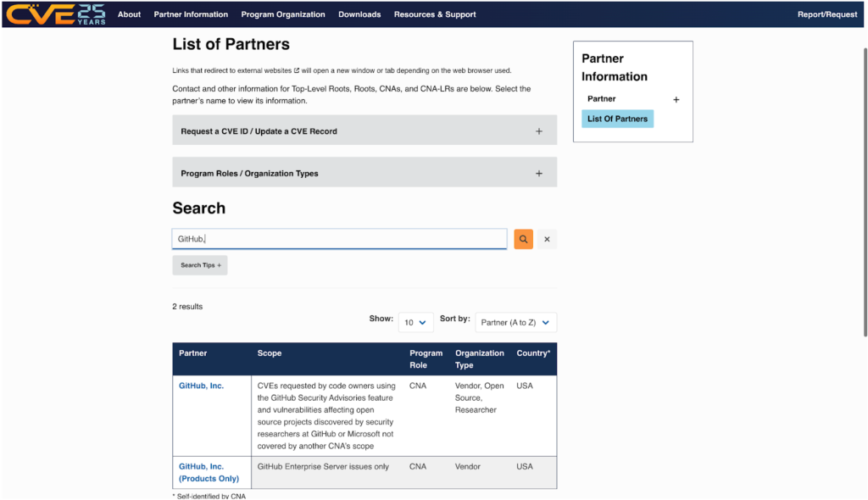Click plus icon on Program Roles bar
The height and width of the screenshot is (500, 868).
click(538, 174)
